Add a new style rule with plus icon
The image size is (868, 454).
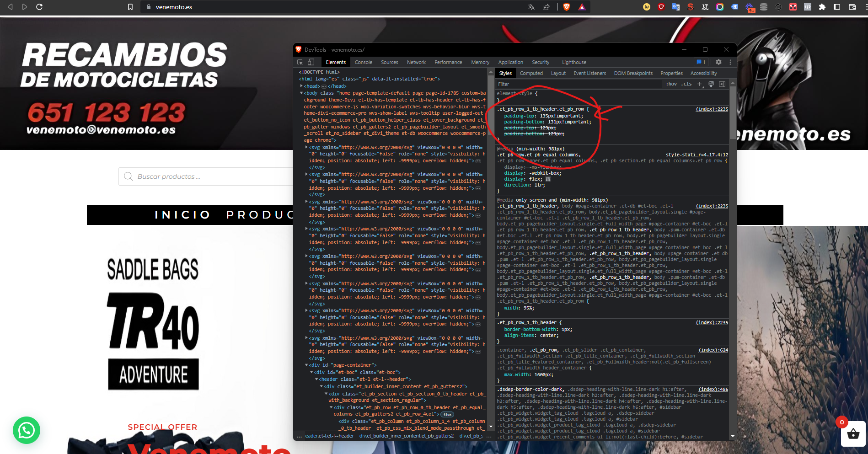[699, 84]
